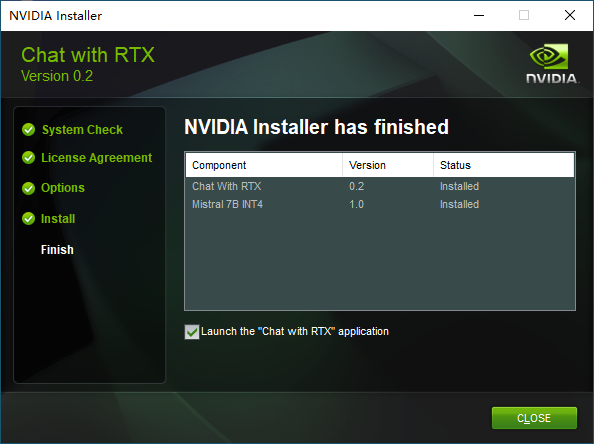Select the Chat With RTX component row
This screenshot has height=444, width=594.
[380, 186]
